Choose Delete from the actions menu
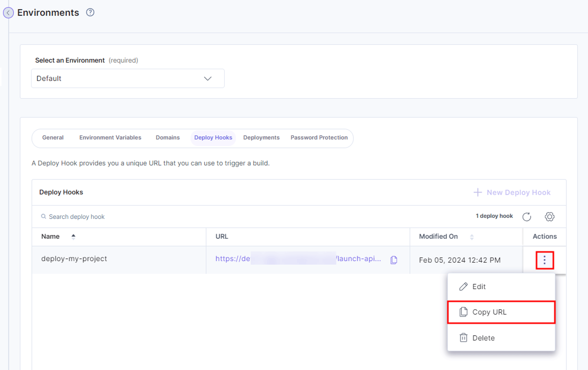The image size is (588, 370). [501, 338]
